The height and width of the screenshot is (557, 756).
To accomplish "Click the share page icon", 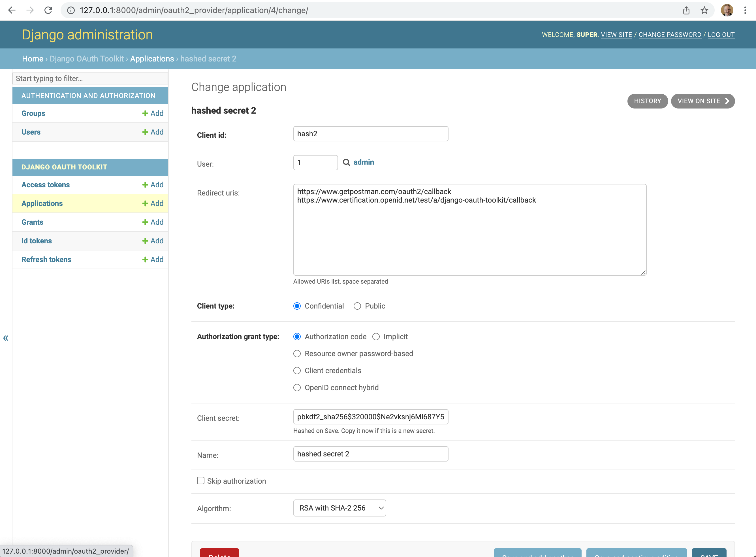I will pos(686,10).
